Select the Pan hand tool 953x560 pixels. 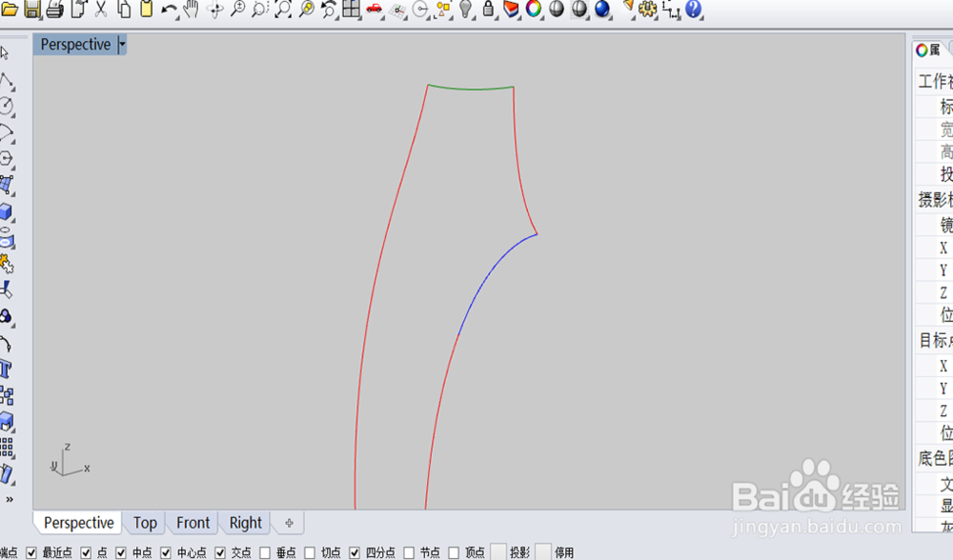tap(191, 10)
